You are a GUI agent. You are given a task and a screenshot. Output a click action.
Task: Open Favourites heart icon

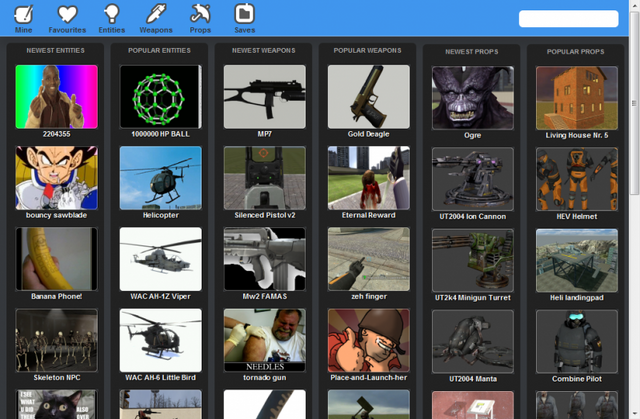67,14
